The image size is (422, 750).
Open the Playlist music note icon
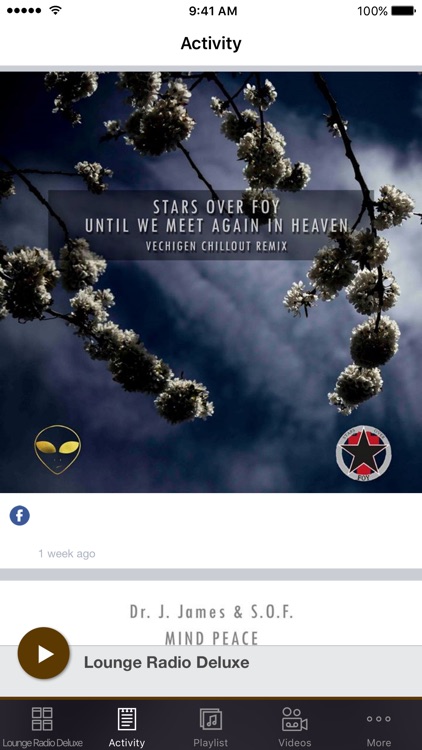tap(211, 719)
